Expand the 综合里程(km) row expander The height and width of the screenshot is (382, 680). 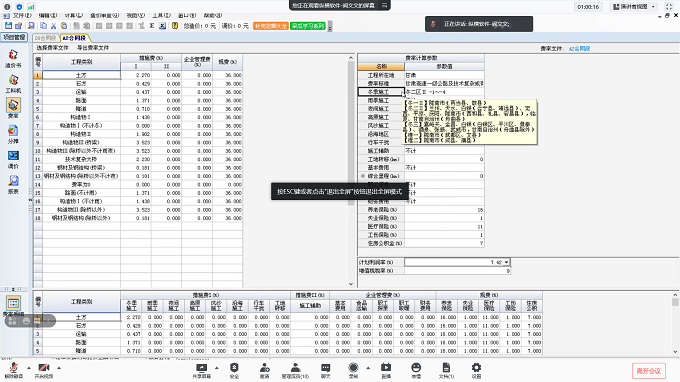pyautogui.click(x=363, y=176)
